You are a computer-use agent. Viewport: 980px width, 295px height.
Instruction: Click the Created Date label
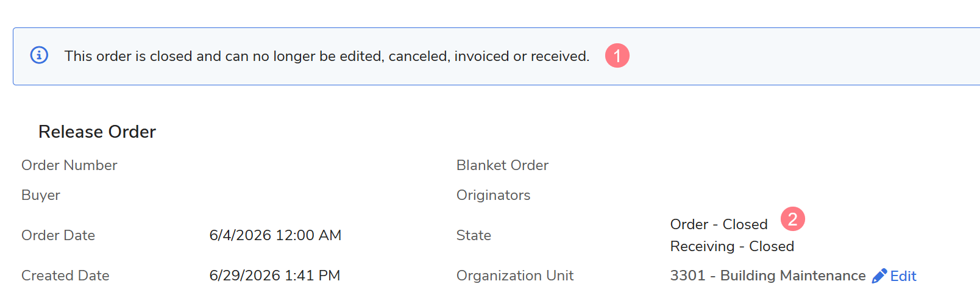coord(65,275)
